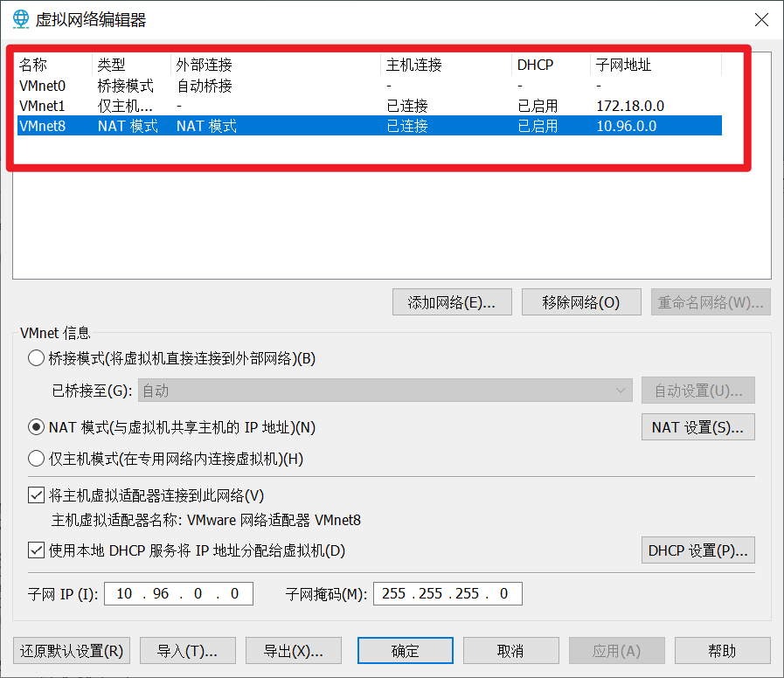This screenshot has height=678, width=784.
Task: Toggle 将主机虚拟适配器连接到此网络 checkbox
Action: (36, 495)
